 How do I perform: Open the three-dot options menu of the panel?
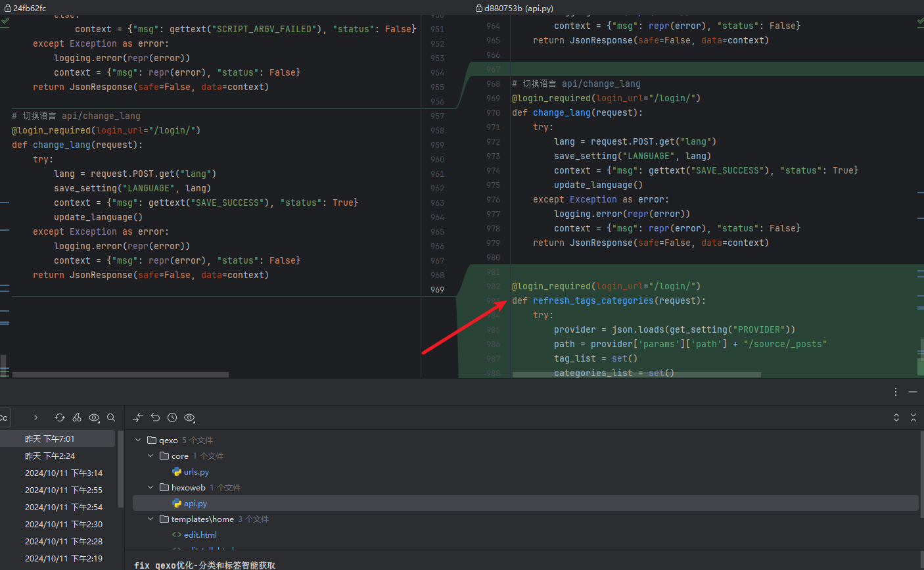[895, 392]
